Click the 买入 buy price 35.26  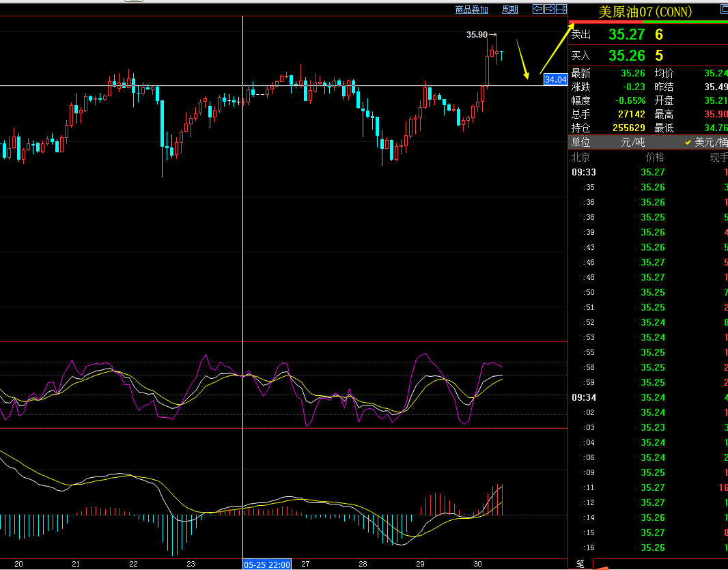click(626, 56)
